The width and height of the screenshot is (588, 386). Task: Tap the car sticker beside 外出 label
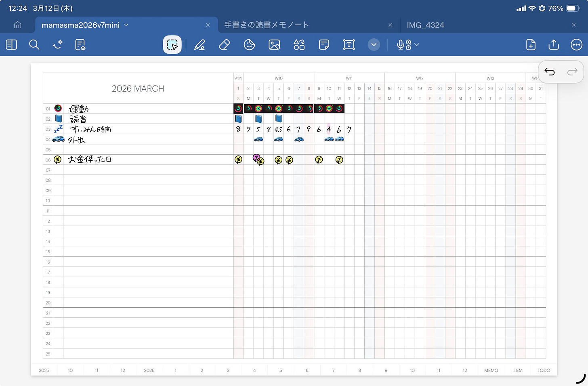click(59, 139)
